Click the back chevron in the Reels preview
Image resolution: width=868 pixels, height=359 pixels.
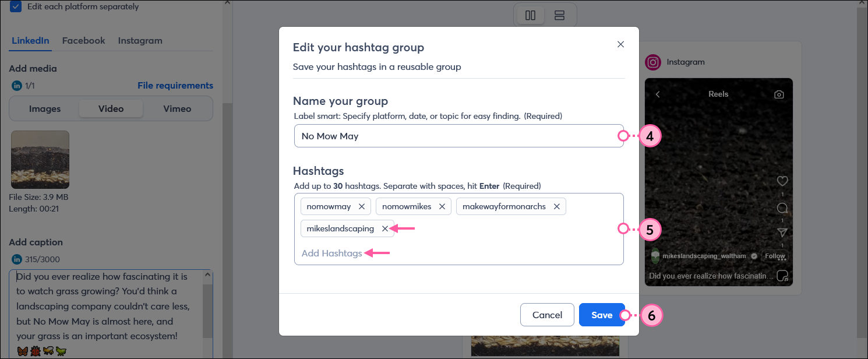[657, 93]
